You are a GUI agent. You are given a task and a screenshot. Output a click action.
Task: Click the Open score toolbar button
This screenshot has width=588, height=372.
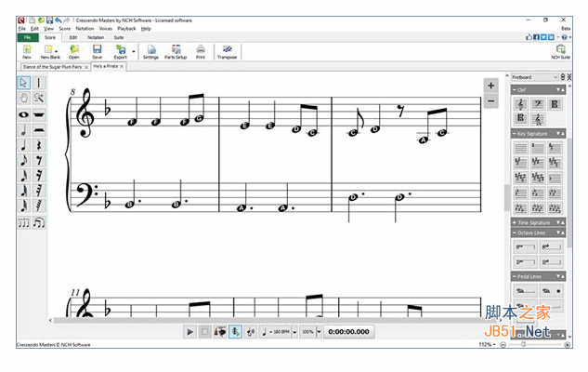(74, 52)
